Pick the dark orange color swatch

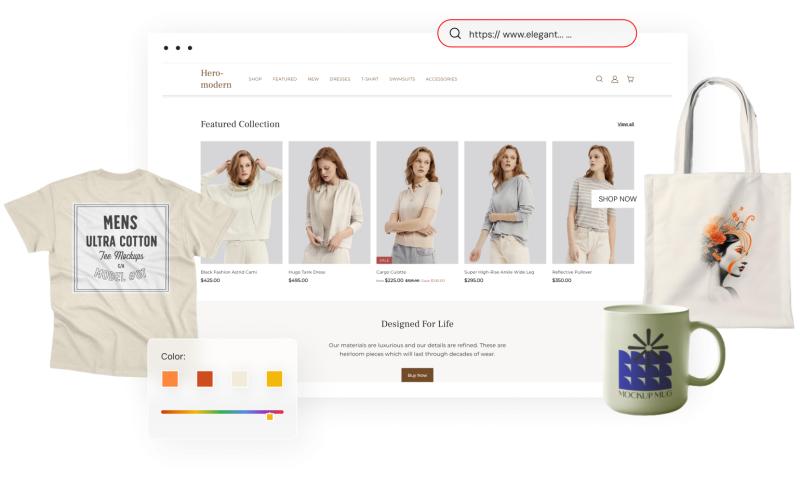(x=204, y=379)
